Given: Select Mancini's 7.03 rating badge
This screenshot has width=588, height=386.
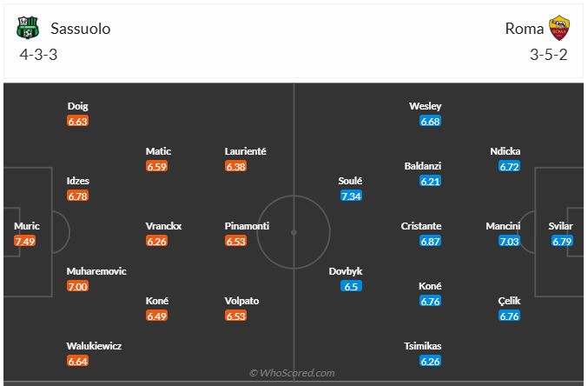Looking at the screenshot, I should click(509, 241).
